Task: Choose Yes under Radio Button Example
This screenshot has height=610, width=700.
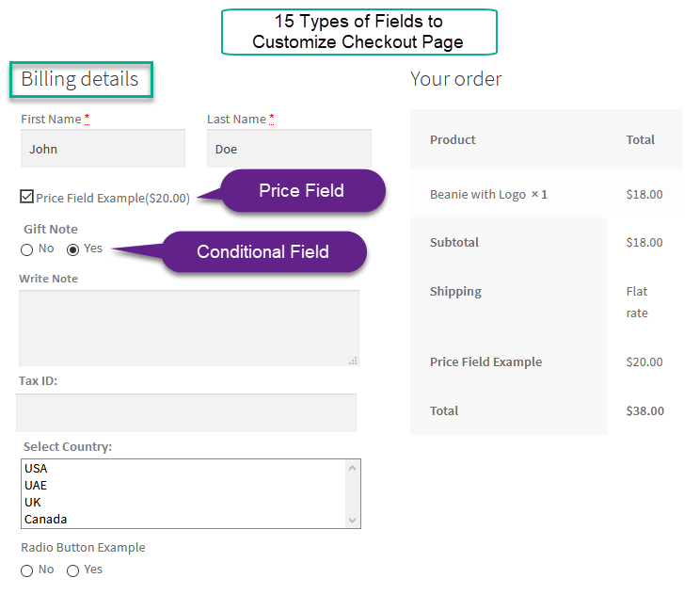Action: pos(73,570)
